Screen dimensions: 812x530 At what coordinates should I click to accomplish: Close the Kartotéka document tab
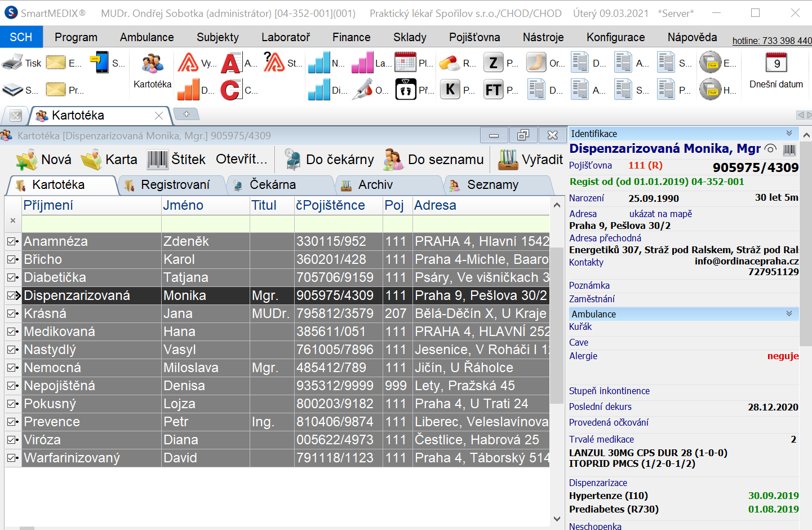click(159, 116)
